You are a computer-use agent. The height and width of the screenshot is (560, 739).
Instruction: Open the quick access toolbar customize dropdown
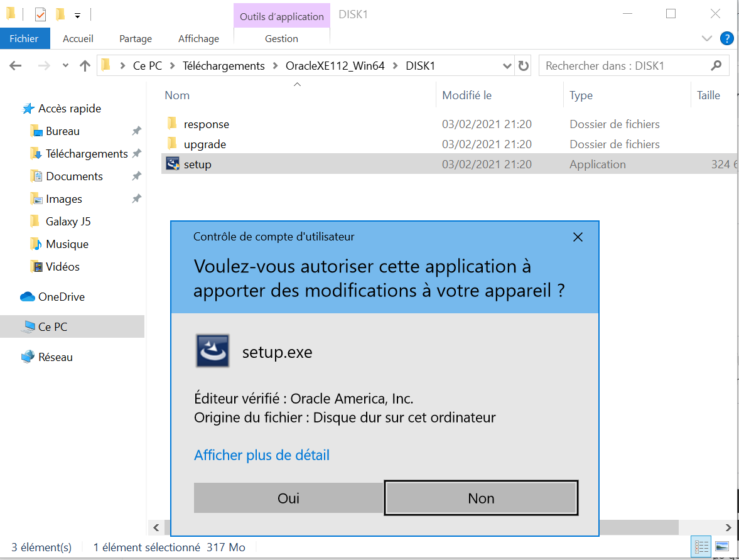click(77, 16)
